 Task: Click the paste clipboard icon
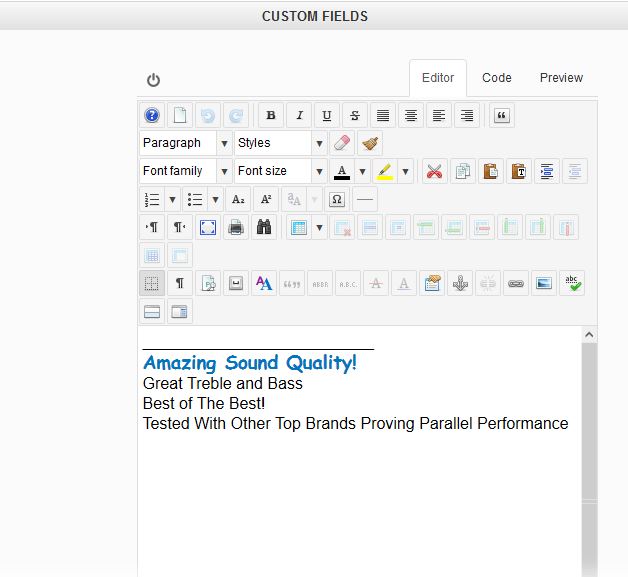tap(491, 171)
